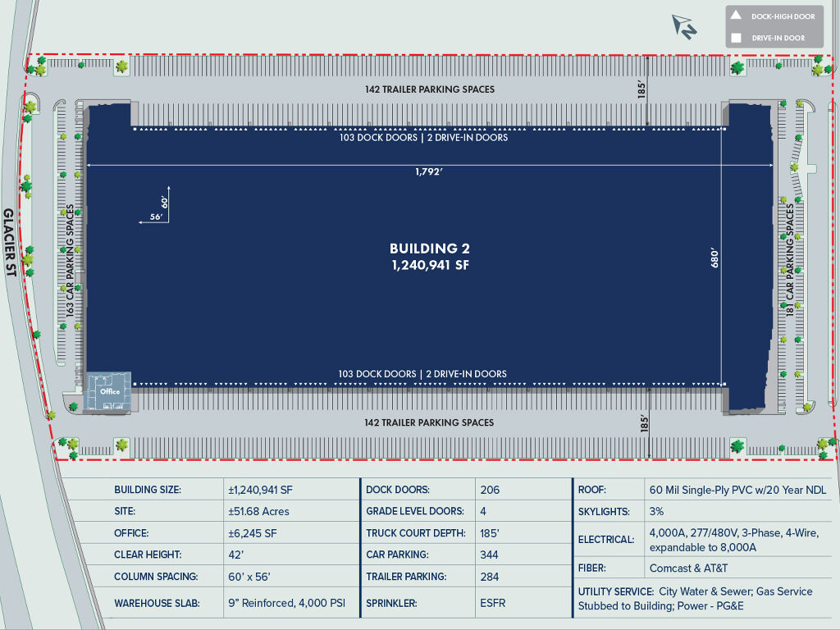Screen dimensions: 840x630
Task: Click the 163 Car Parking Spaces label
Action: [70, 261]
